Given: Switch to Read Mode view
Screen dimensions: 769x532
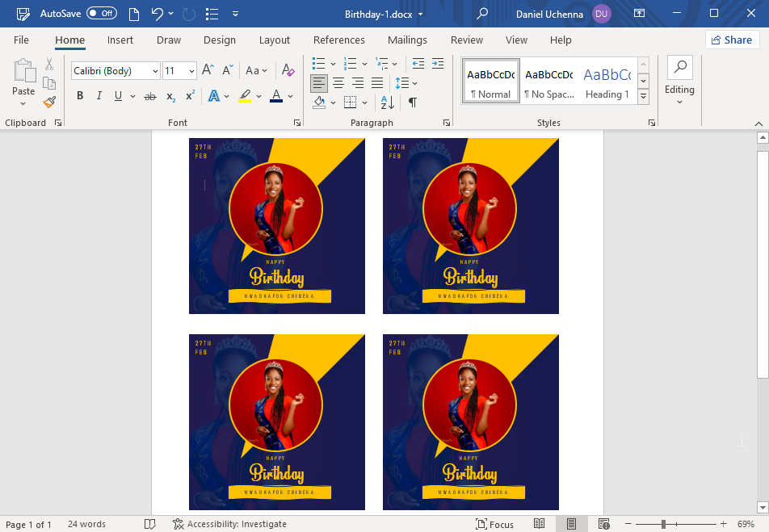Looking at the screenshot, I should tap(540, 524).
